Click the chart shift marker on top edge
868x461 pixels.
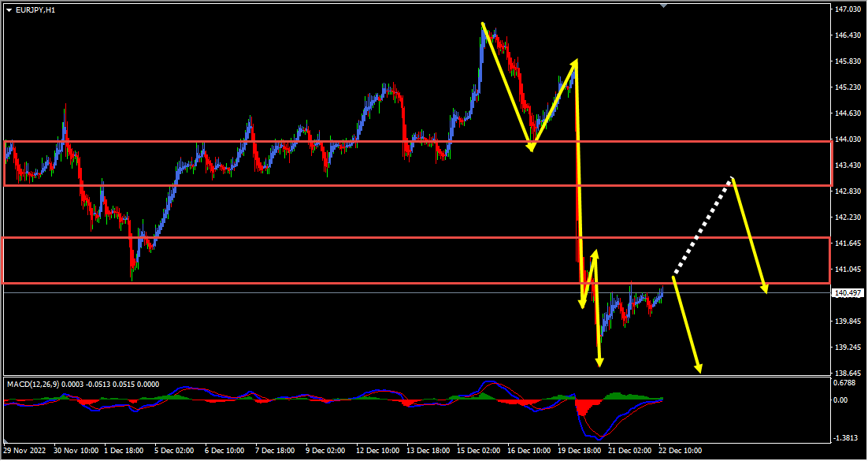tap(664, 6)
